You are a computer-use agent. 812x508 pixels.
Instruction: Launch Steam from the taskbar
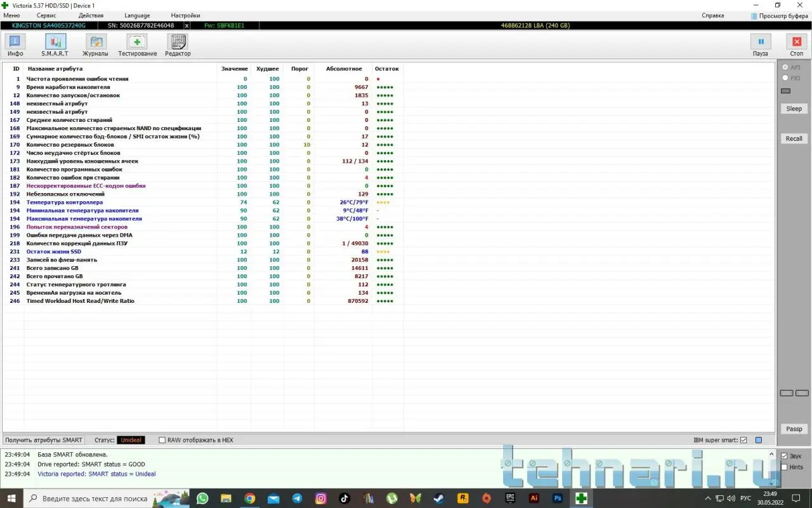439,498
